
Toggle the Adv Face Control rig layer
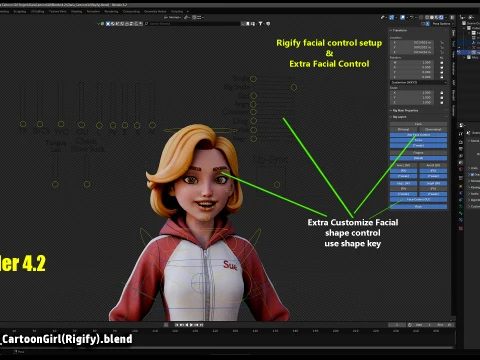pos(418,135)
